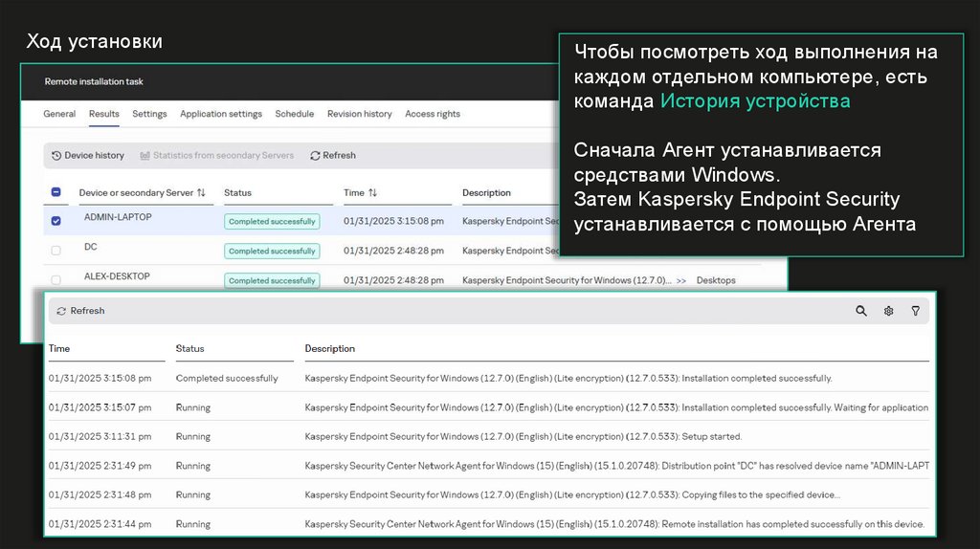Viewport: 980px width, 549px height.
Task: Expand ALEX-DESKTOP description with the >> marker
Action: coord(681,281)
